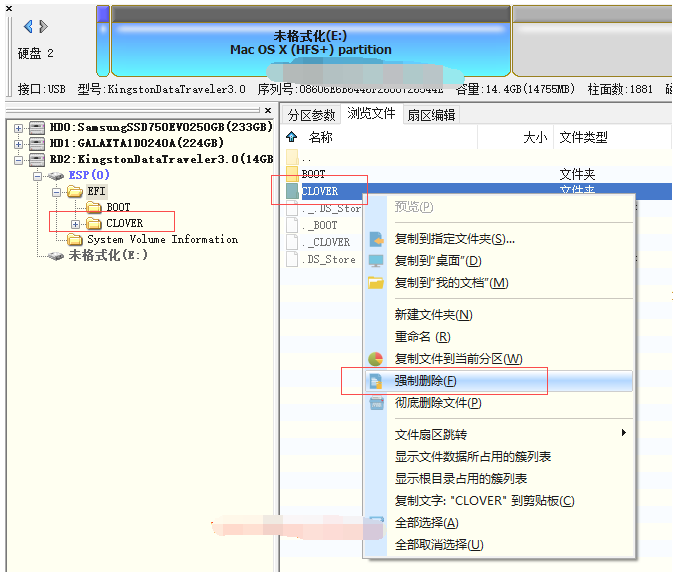This screenshot has width=676, height=583.
Task: Go to the previous disk with left arrow
Action: (28, 27)
